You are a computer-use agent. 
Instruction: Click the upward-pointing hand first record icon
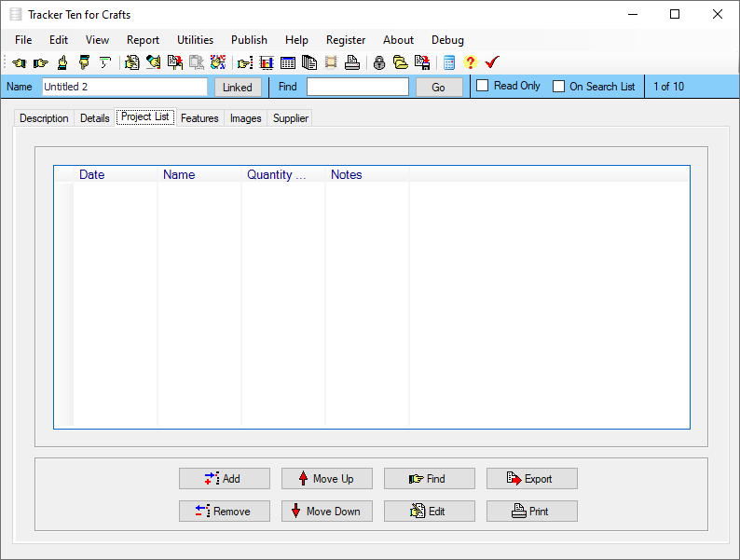click(62, 62)
